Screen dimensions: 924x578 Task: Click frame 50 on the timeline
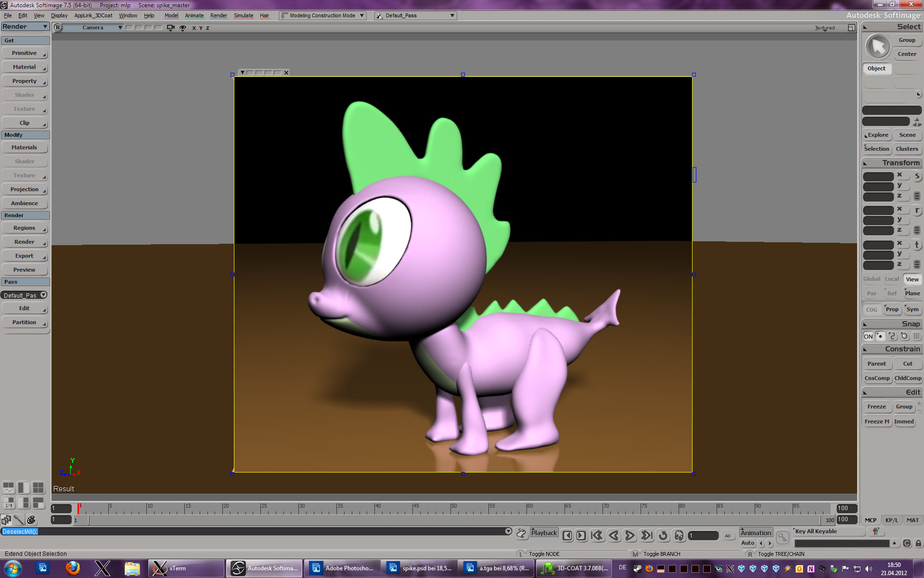click(x=451, y=508)
